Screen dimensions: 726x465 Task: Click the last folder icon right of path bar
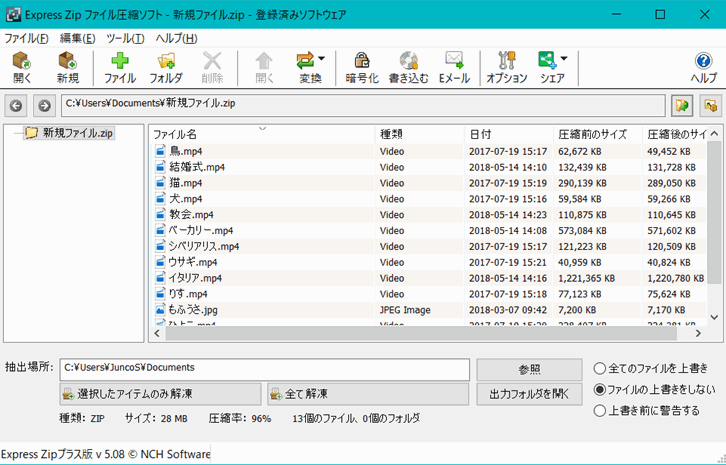[x=711, y=106]
